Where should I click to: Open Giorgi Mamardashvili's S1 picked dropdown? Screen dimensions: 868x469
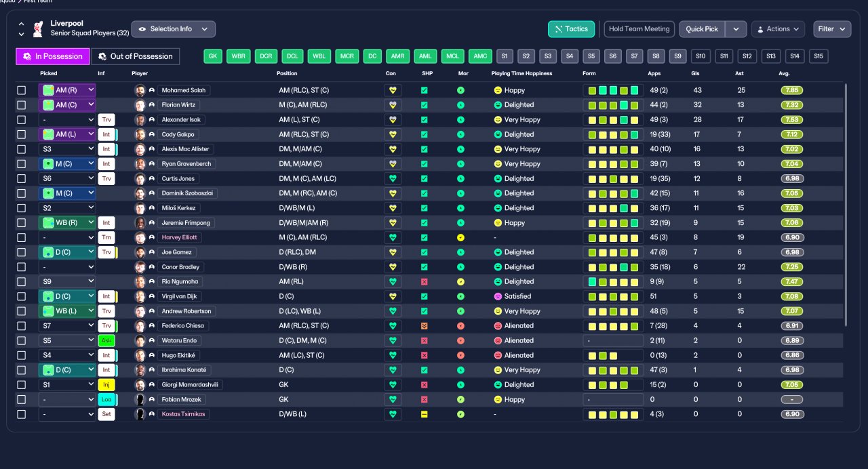[x=67, y=385]
